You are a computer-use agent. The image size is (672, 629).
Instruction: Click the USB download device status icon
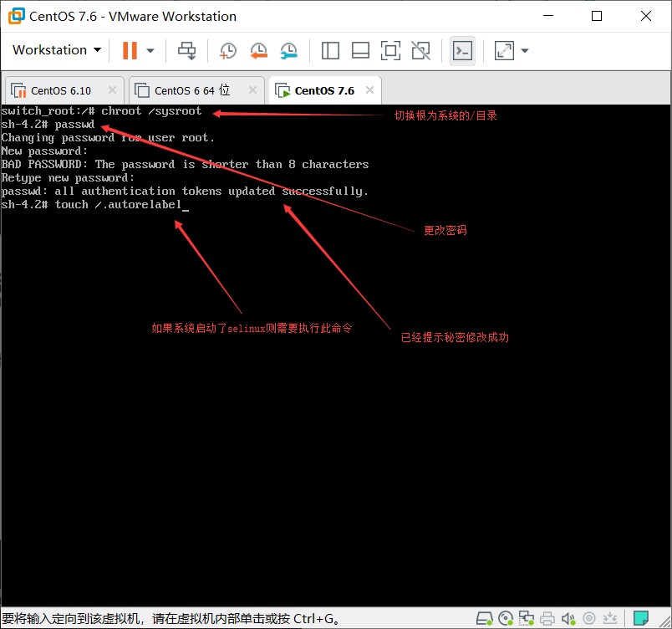pyautogui.click(x=610, y=618)
